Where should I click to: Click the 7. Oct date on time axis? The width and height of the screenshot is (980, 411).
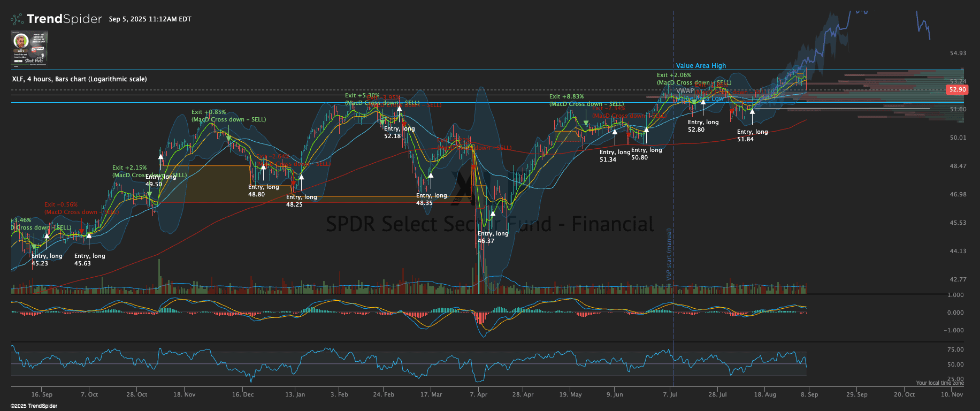89,394
